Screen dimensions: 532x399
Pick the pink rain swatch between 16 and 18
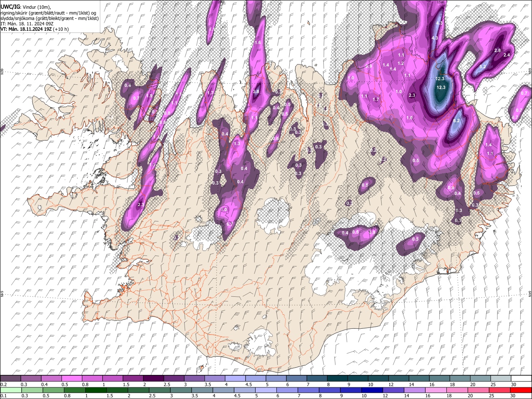436,390
